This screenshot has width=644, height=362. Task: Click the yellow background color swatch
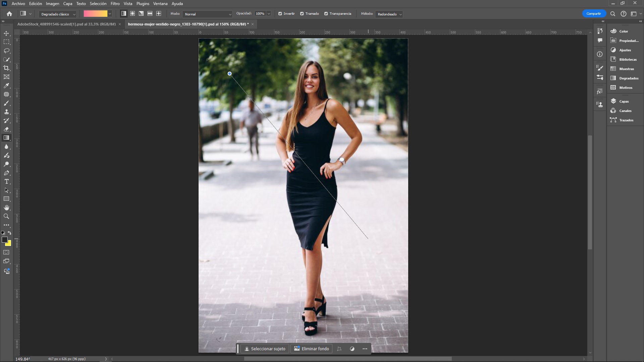9,244
